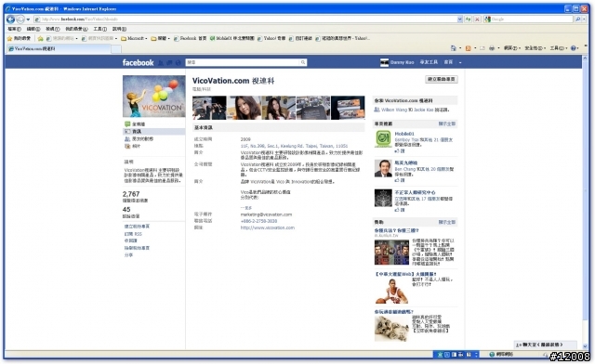Click the Print icon in command bar
Viewport: 595px width, 364px height.
click(x=492, y=48)
